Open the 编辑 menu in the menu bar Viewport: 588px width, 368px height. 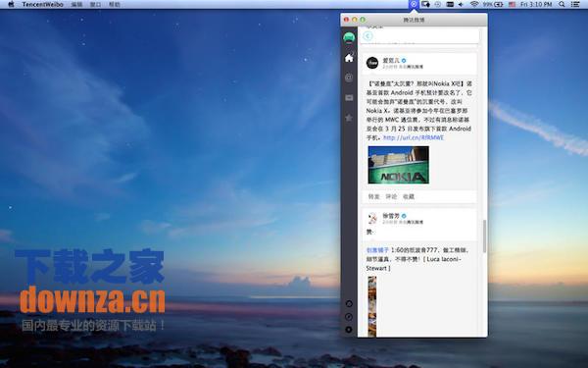pyautogui.click(x=76, y=4)
